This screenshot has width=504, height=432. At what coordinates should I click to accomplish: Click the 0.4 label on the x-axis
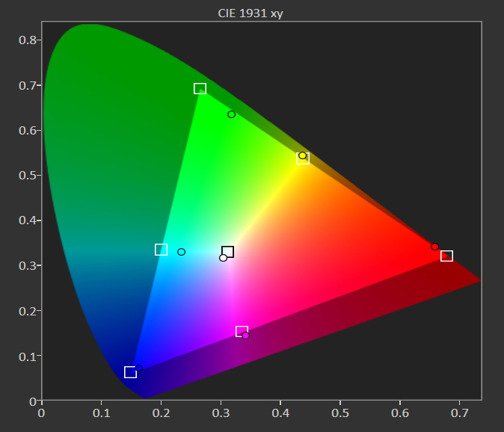(x=280, y=413)
